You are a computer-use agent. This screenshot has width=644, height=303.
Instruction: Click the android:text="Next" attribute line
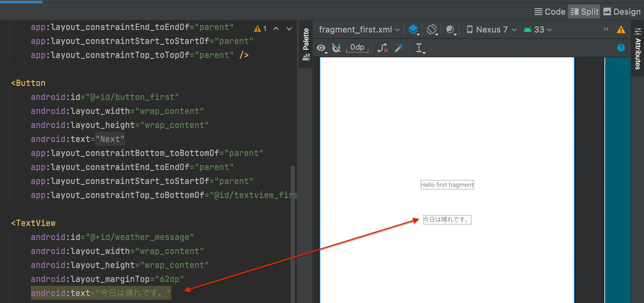click(78, 139)
